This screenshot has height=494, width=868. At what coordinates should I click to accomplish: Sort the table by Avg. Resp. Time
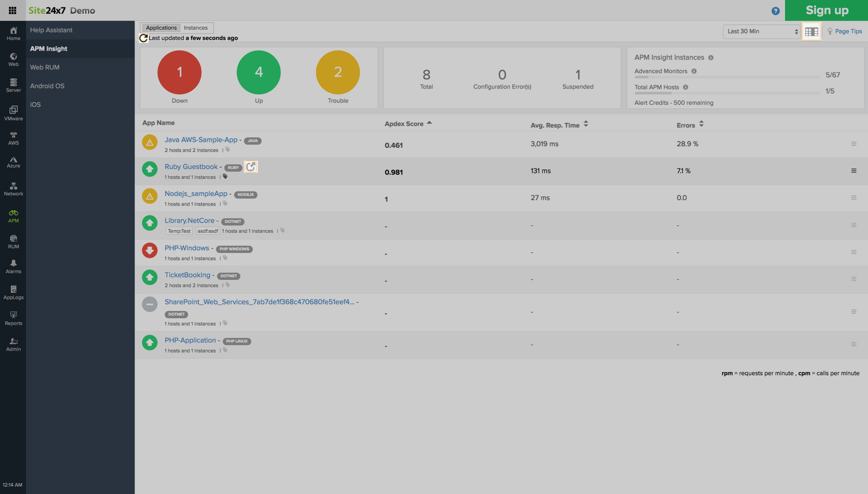pos(559,124)
